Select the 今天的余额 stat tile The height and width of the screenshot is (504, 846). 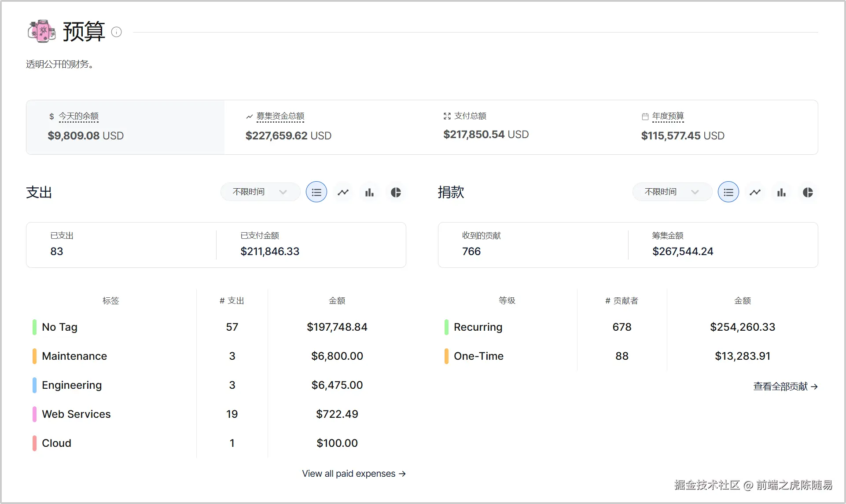tap(125, 127)
